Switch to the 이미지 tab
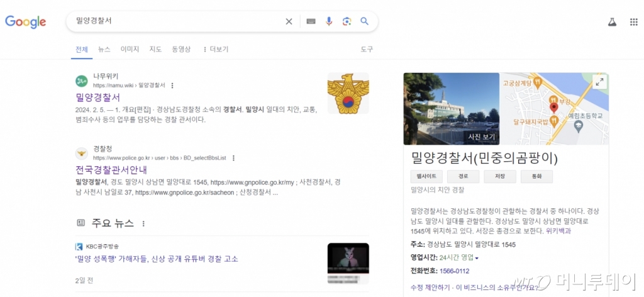Image resolution: width=644 pixels, height=297 pixels. coord(130,49)
